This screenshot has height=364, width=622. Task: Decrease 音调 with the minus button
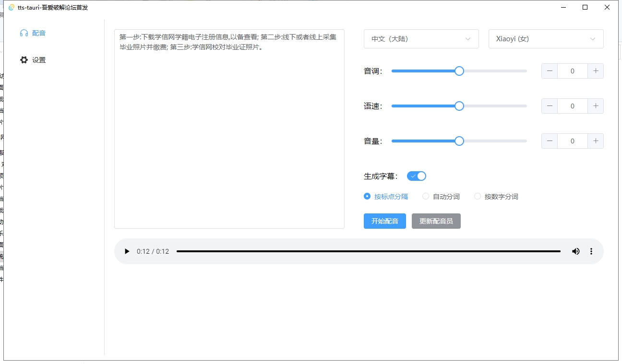click(x=549, y=70)
